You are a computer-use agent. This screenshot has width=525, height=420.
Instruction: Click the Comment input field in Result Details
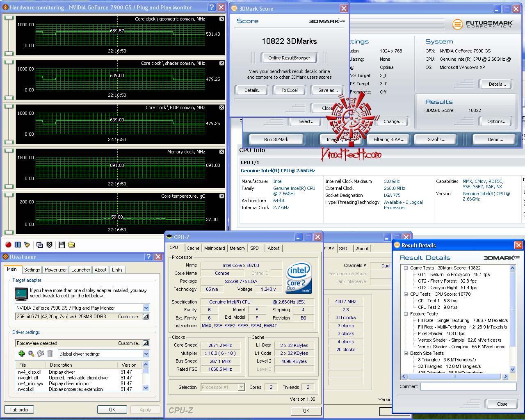coord(468,386)
